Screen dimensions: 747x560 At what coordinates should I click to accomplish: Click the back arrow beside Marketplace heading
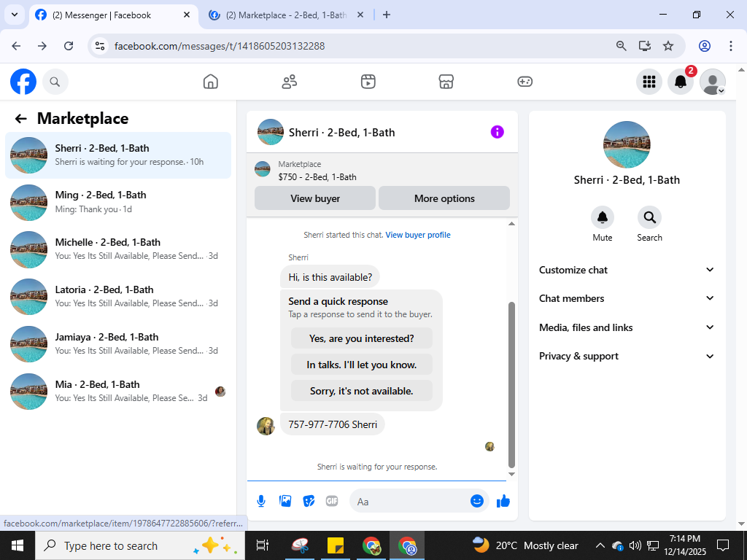point(20,119)
